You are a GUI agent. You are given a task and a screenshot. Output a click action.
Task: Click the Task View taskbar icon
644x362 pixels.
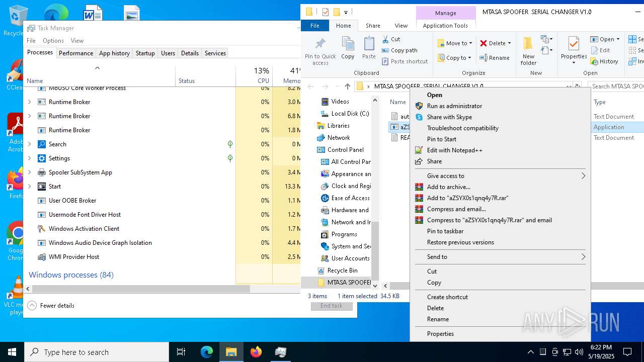tap(181, 352)
